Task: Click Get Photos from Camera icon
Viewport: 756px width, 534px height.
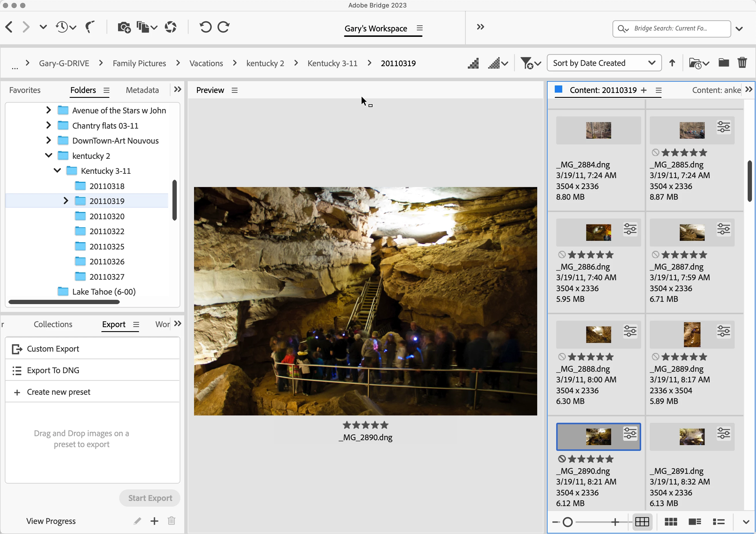Action: (124, 27)
